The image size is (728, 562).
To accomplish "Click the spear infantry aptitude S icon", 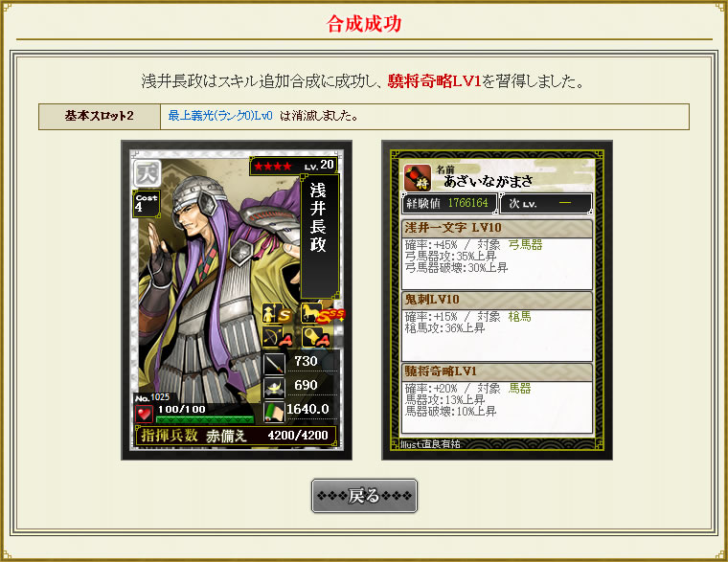I will (x=277, y=313).
